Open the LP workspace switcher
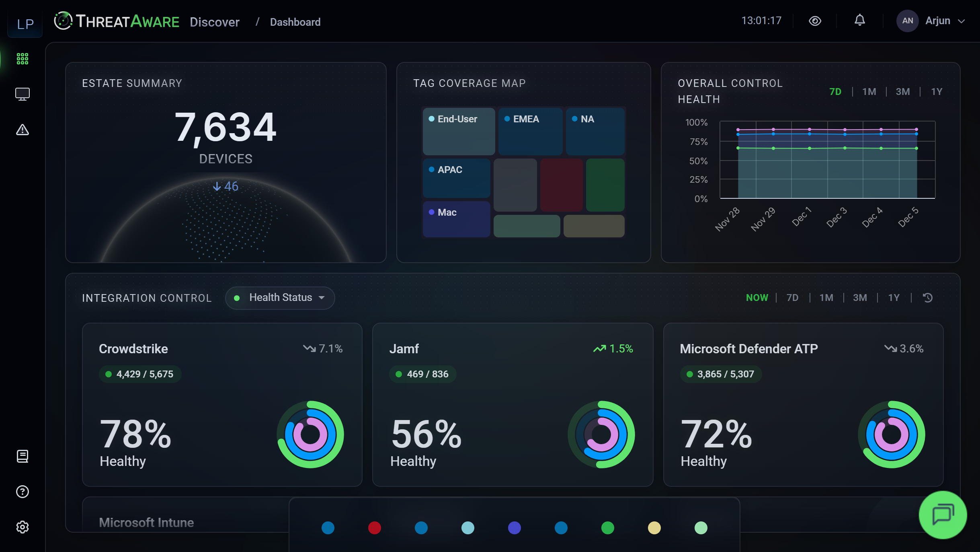 click(25, 24)
